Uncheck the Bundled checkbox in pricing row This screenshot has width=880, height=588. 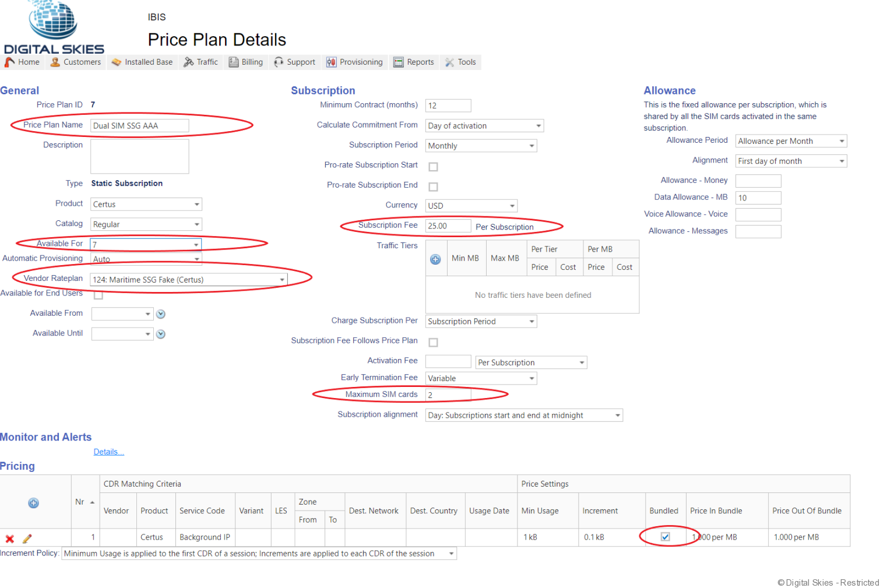tap(665, 537)
